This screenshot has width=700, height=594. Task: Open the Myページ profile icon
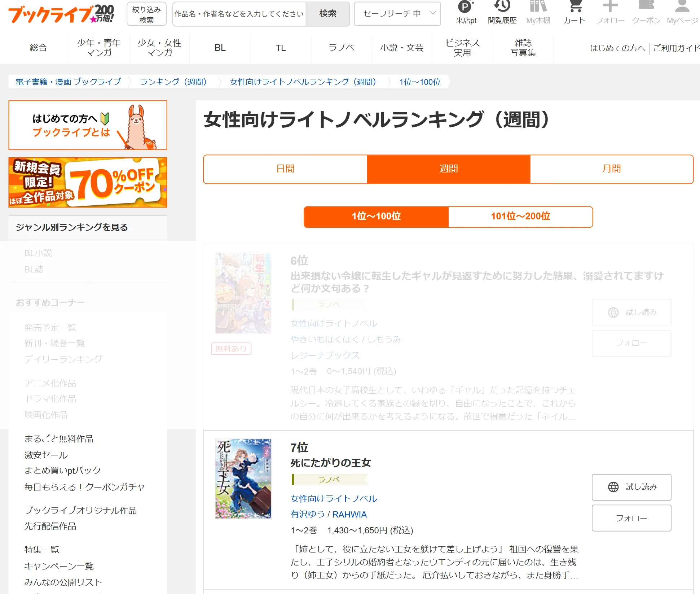[682, 13]
